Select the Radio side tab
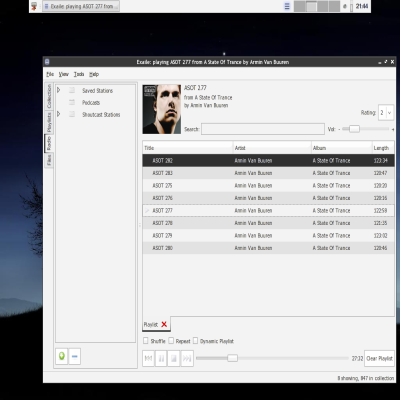Viewport: 400px width, 400px height. pos(49,143)
